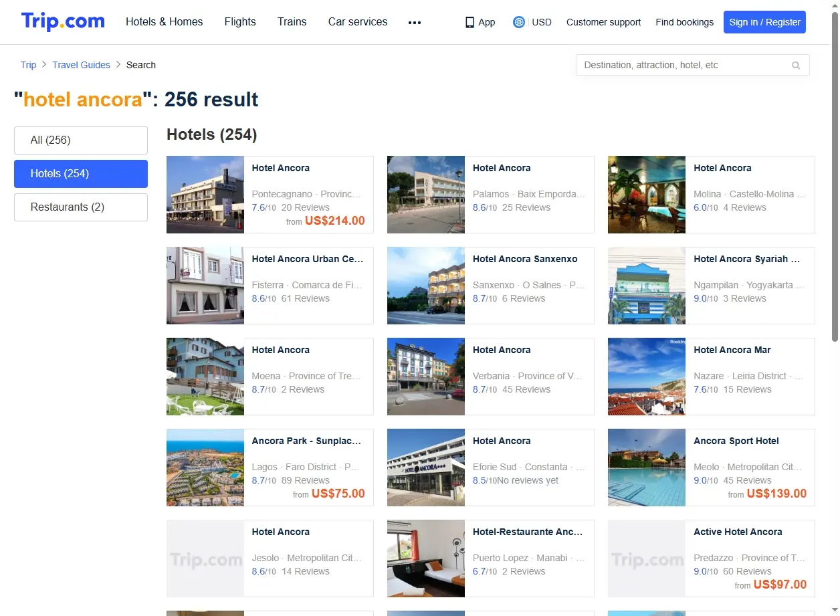Screen dimensions: 840x616
Task: Click the Trip.com logo
Action: point(63,21)
